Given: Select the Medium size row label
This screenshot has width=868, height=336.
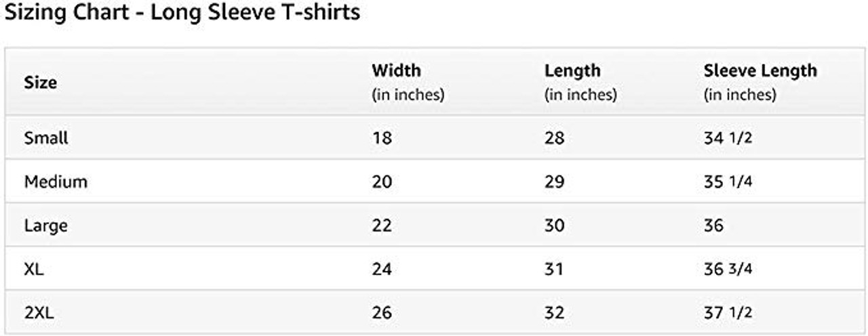Looking at the screenshot, I should click(x=56, y=182).
